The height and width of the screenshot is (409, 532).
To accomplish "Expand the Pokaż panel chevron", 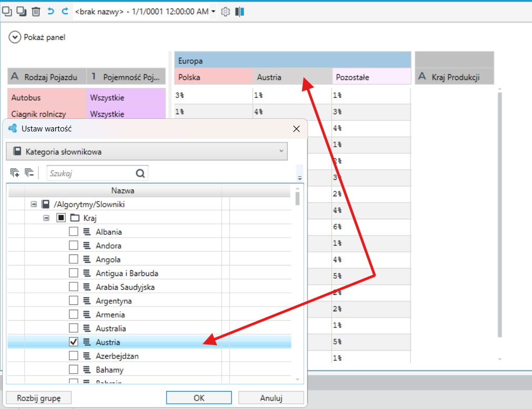I will [x=15, y=37].
